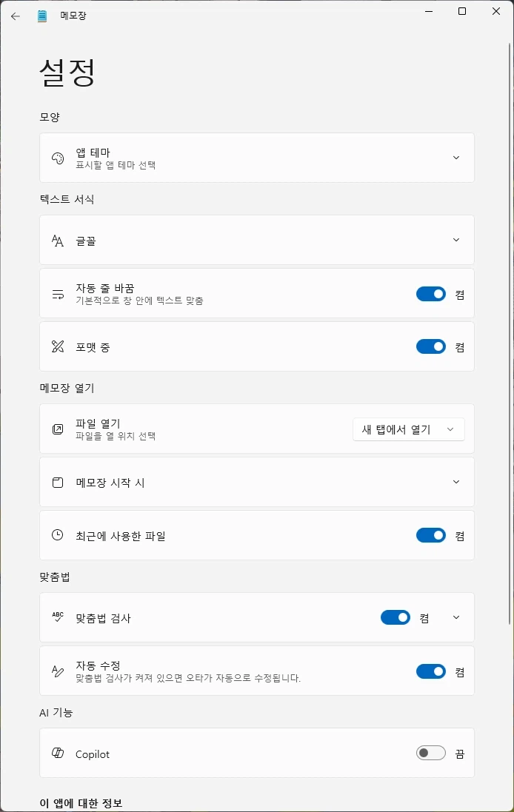The image size is (514, 812).
Task: Click the word wrap lines icon
Action: (57, 293)
